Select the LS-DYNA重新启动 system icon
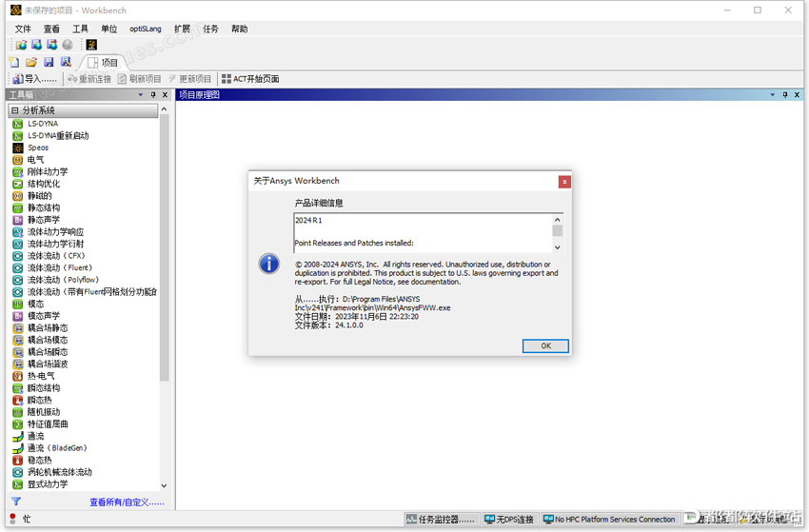Image resolution: width=809 pixels, height=532 pixels. pos(17,136)
